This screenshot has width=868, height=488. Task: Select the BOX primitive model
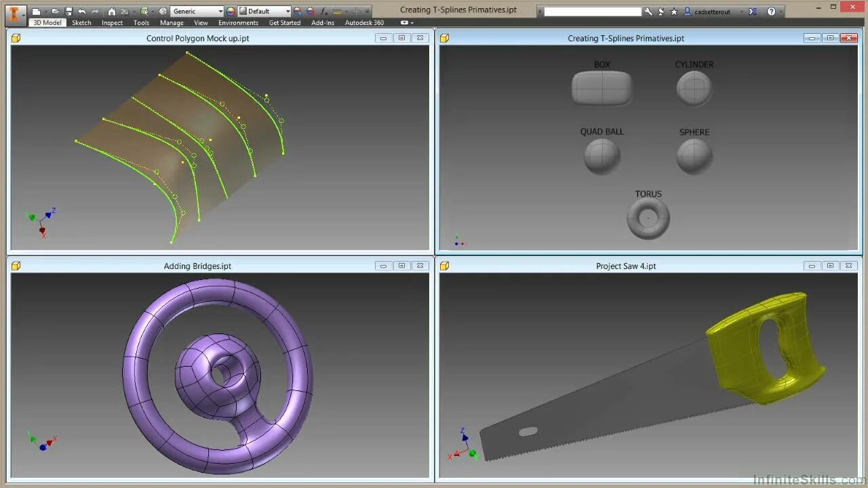tap(601, 88)
